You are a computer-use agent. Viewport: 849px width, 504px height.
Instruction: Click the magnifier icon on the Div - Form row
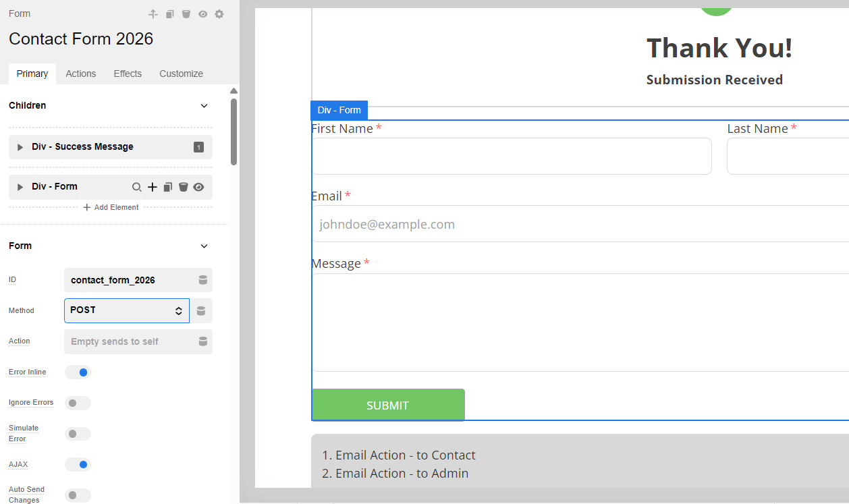136,187
